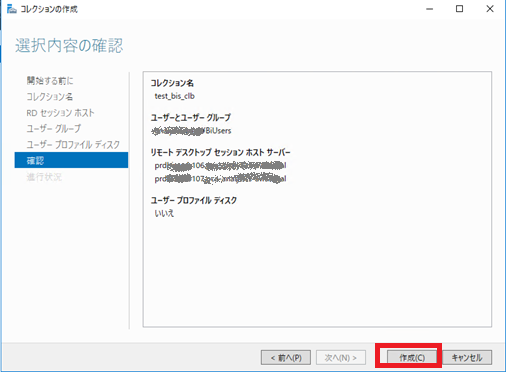Select the ユーザー グループ step in sidebar
Image resolution: width=506 pixels, height=372 pixels.
point(54,129)
